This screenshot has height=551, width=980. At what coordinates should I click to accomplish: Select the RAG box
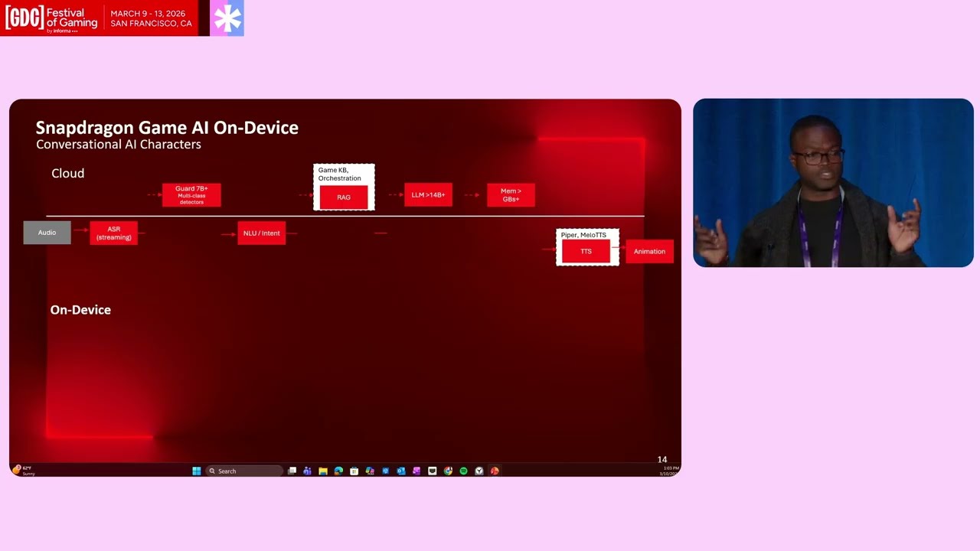pyautogui.click(x=344, y=197)
